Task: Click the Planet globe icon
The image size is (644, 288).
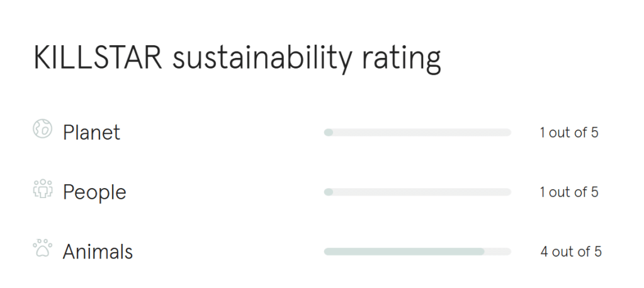Action: click(x=42, y=130)
